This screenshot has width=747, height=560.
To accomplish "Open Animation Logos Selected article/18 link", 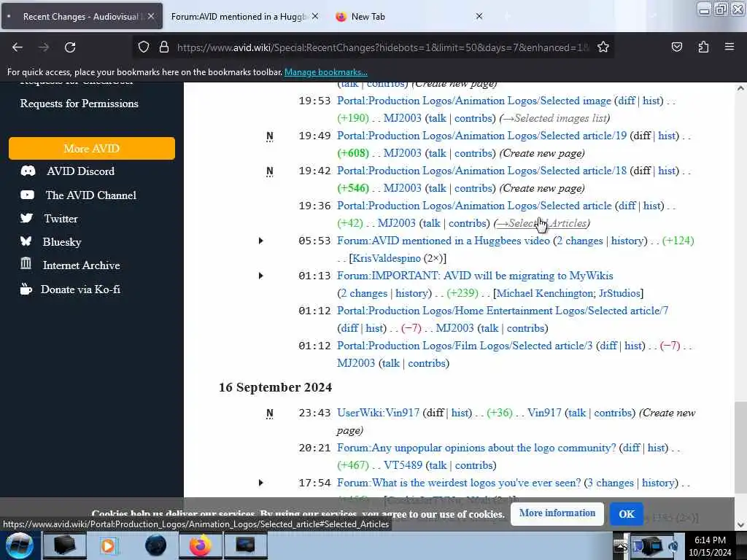I will [481, 171].
